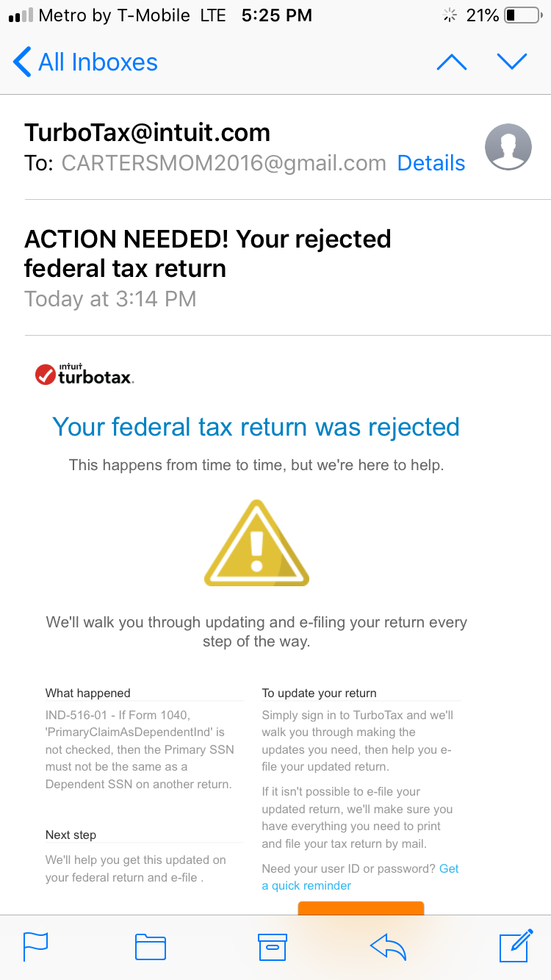Tap the yellow warning triangle image
The width and height of the screenshot is (551, 980).
point(256,544)
